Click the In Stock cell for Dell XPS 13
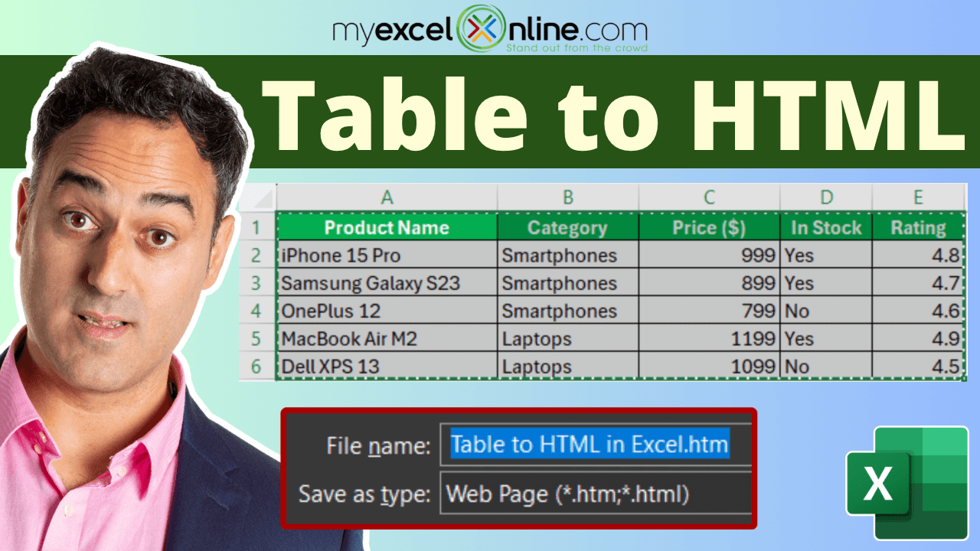This screenshot has height=551, width=980. (826, 366)
